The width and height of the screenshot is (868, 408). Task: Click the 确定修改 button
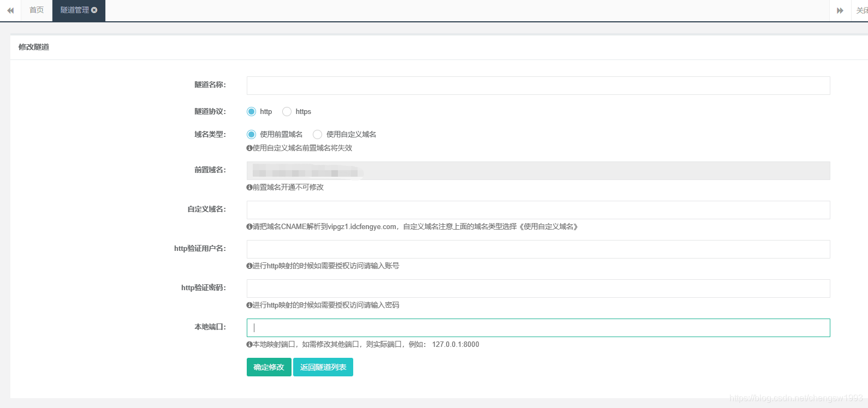269,367
